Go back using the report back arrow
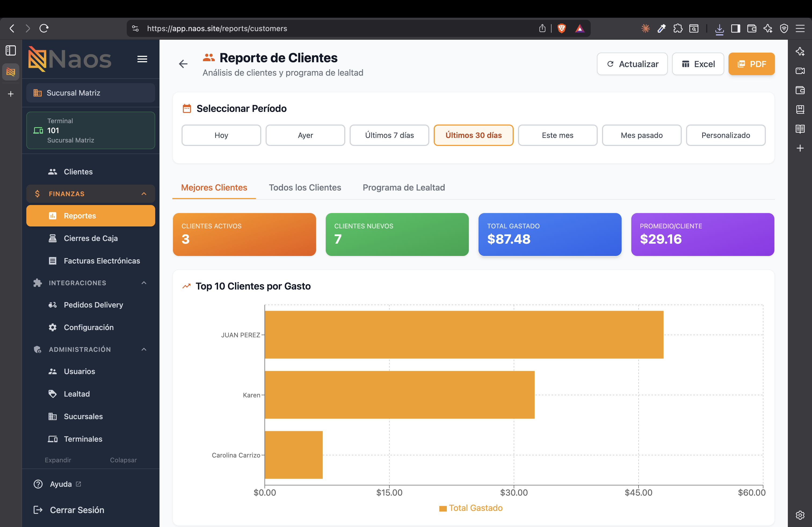Viewport: 812px width, 527px height. pyautogui.click(x=183, y=64)
